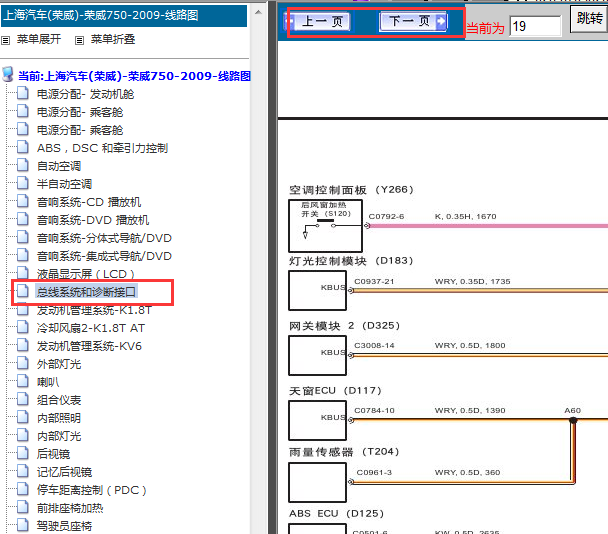608x534 pixels.
Task: Click page icon beside 停车距离控制（PDC）
Action: pyautogui.click(x=23, y=489)
